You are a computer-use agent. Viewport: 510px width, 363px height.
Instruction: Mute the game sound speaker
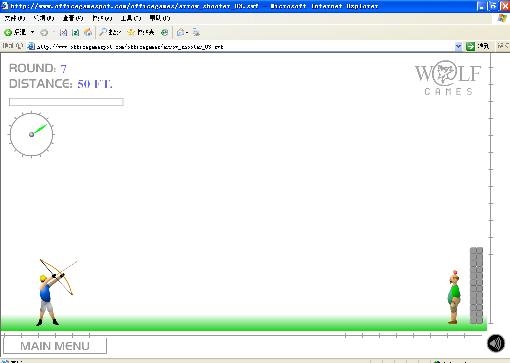[x=496, y=343]
